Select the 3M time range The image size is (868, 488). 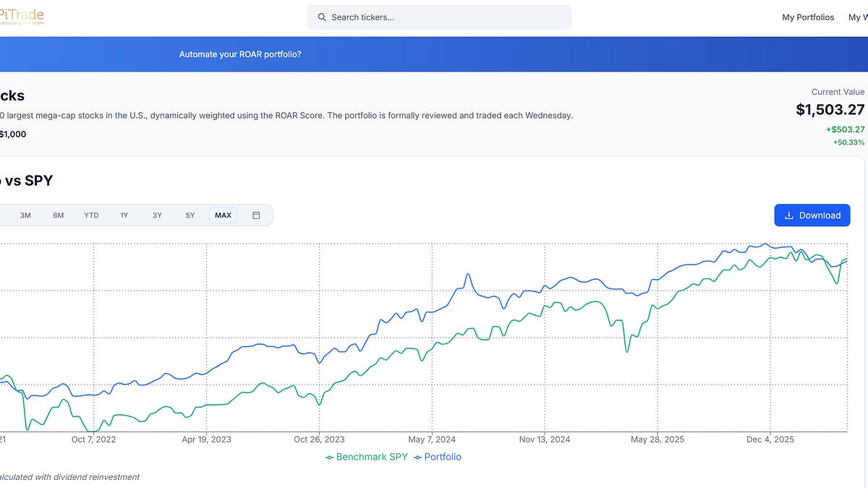point(25,215)
